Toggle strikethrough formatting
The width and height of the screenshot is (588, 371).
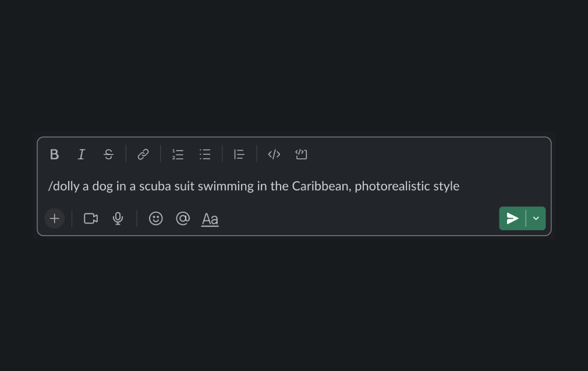tap(108, 155)
